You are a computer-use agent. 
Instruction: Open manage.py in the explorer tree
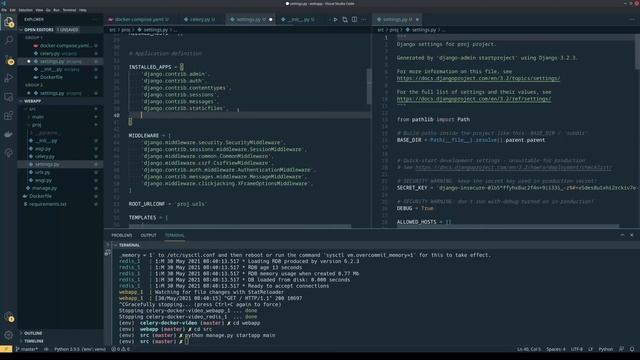click(60, 188)
